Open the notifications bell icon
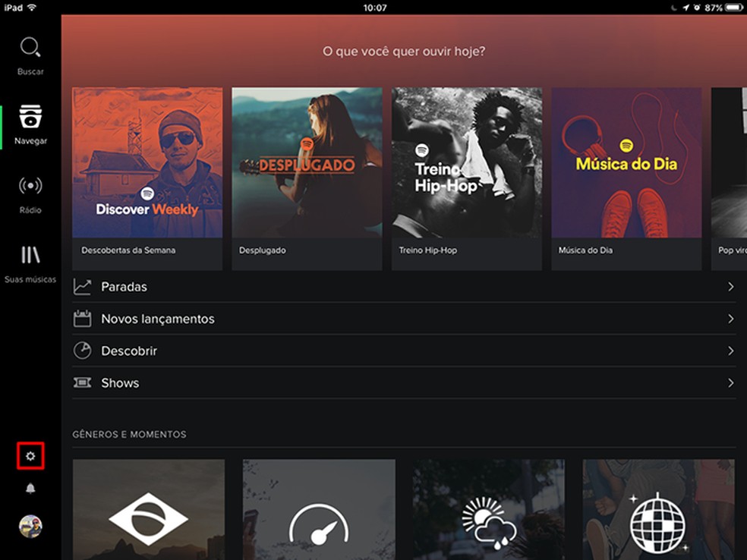The image size is (747, 560). pyautogui.click(x=30, y=489)
